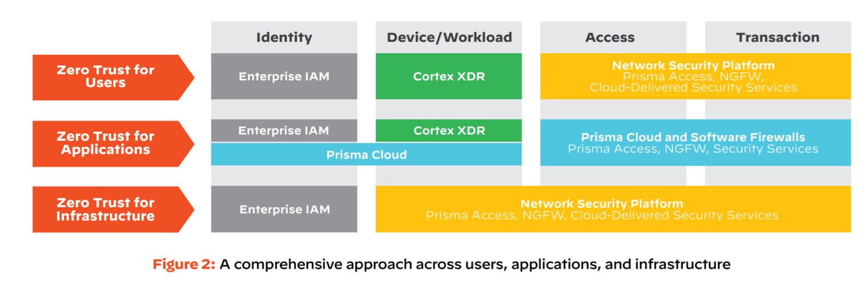Screen dimensions: 868x282
Task: Click the "Identity" column header
Action: 284,37
